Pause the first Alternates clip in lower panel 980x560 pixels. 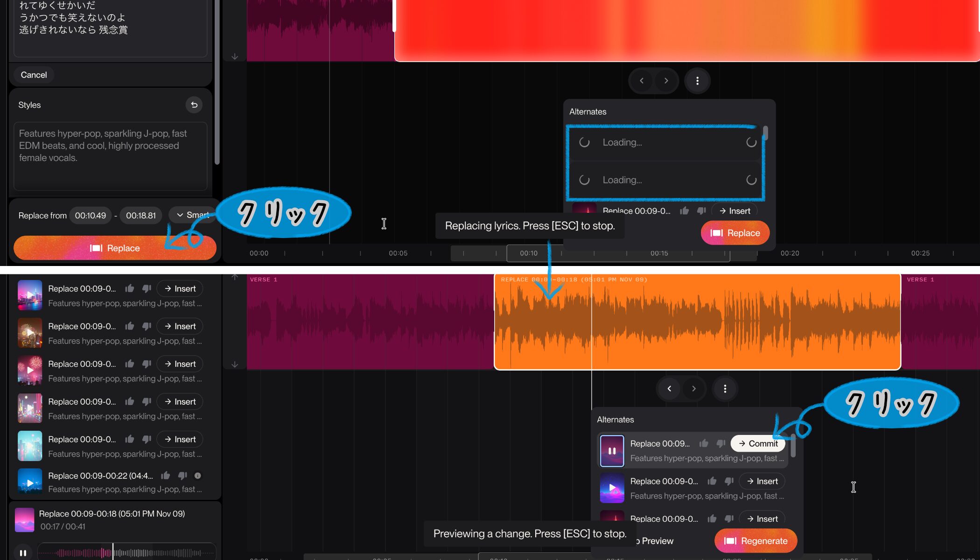[x=612, y=451]
